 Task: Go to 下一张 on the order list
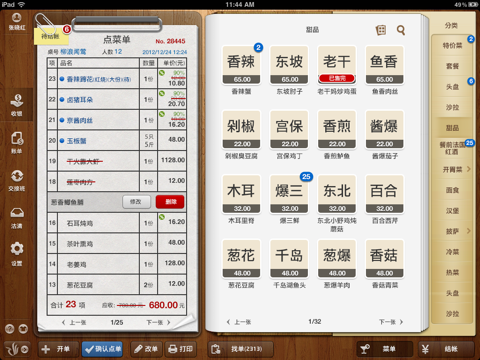(158, 322)
